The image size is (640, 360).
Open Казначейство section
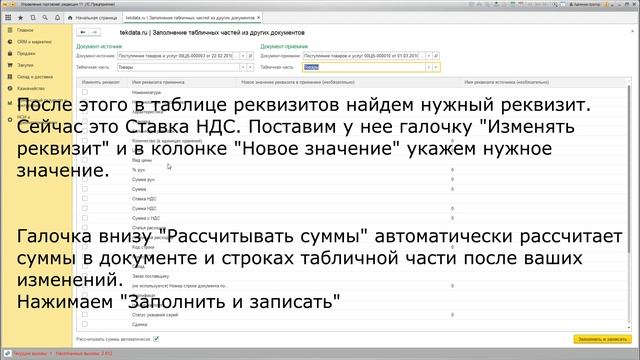tap(31, 88)
